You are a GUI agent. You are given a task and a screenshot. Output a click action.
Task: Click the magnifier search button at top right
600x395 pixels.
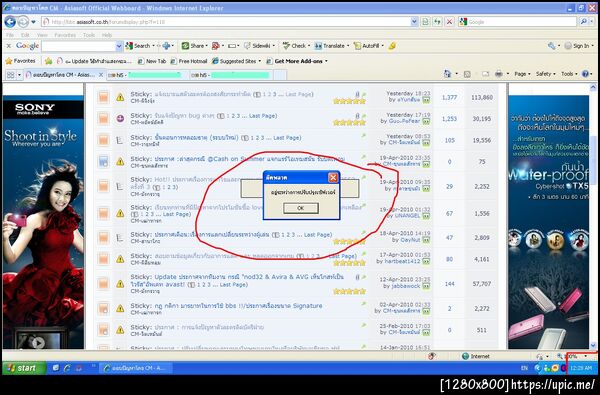[x=583, y=22]
